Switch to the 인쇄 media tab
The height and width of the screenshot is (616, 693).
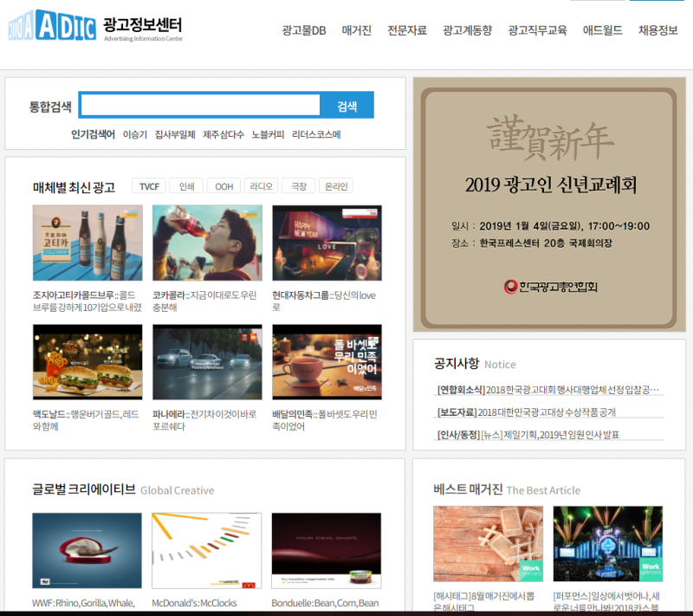pyautogui.click(x=186, y=186)
